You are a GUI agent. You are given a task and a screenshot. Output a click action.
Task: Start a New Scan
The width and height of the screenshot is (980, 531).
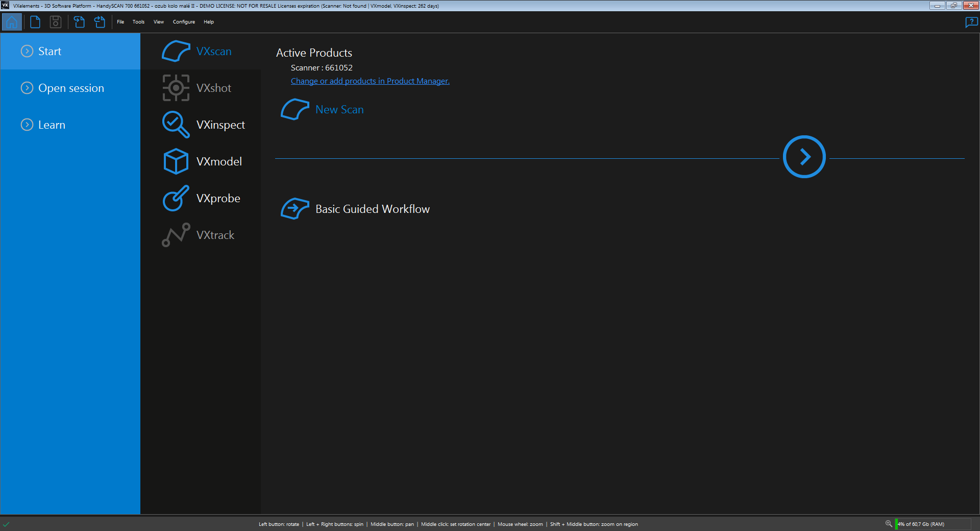coord(339,110)
